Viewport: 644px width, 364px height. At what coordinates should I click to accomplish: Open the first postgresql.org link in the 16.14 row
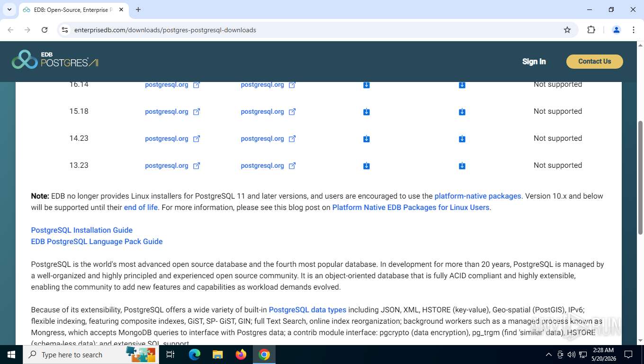tap(172, 85)
